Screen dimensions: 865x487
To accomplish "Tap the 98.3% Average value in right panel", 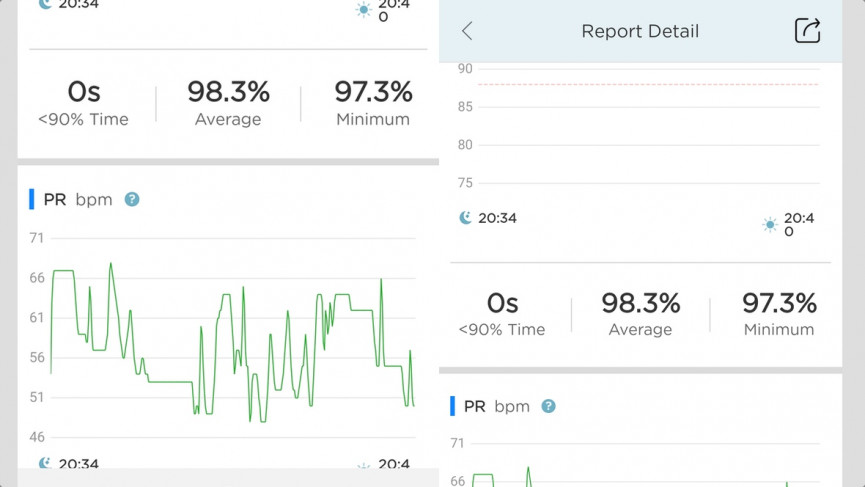I will coord(640,303).
